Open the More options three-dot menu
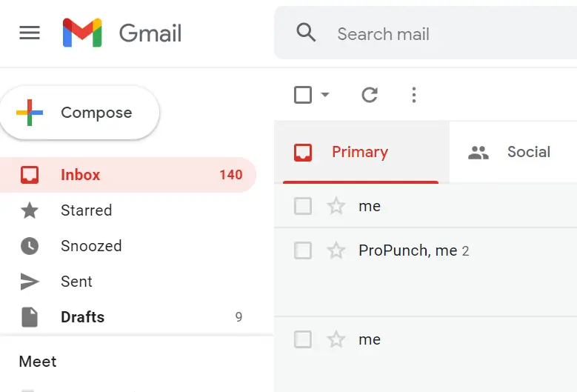 pyautogui.click(x=414, y=95)
